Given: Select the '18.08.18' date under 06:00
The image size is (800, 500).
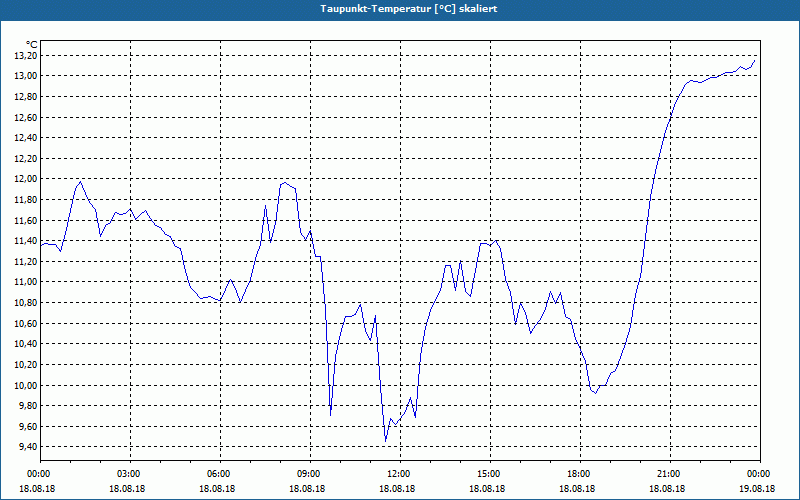Looking at the screenshot, I should pyautogui.click(x=217, y=488).
